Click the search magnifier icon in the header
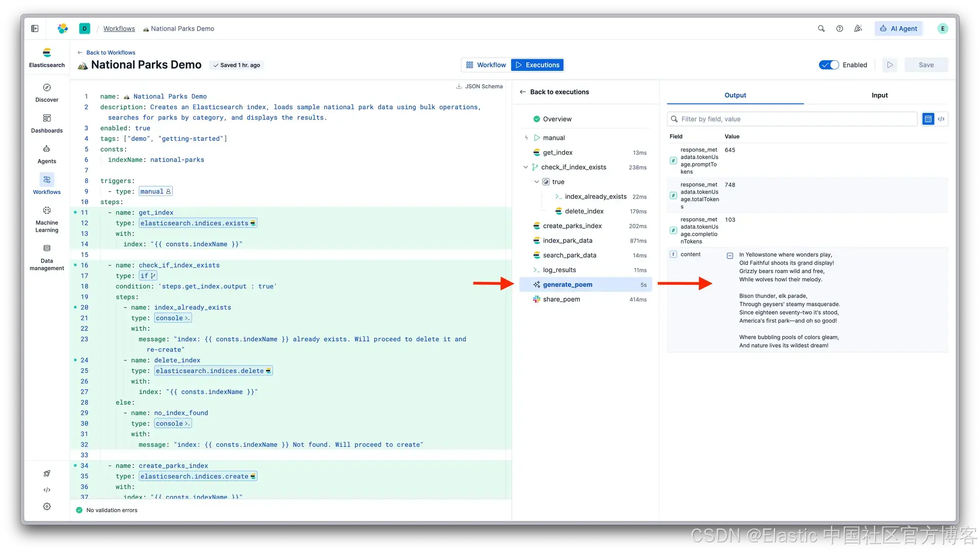 pyautogui.click(x=821, y=29)
